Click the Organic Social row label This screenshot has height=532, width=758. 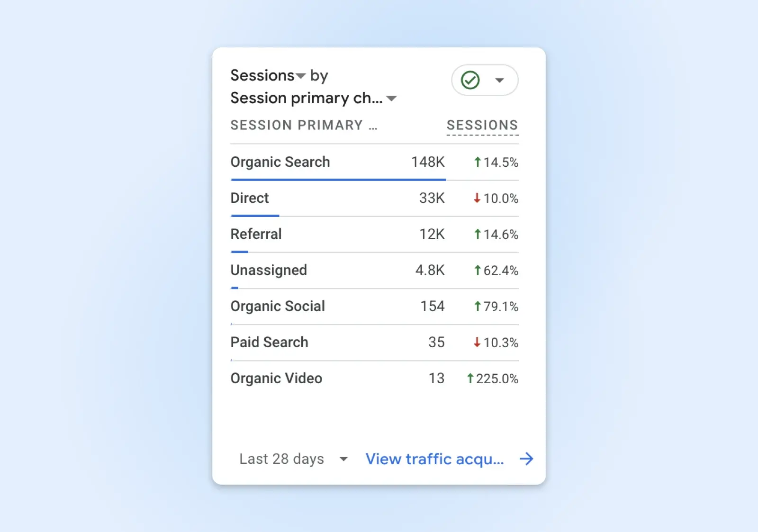[x=278, y=306]
